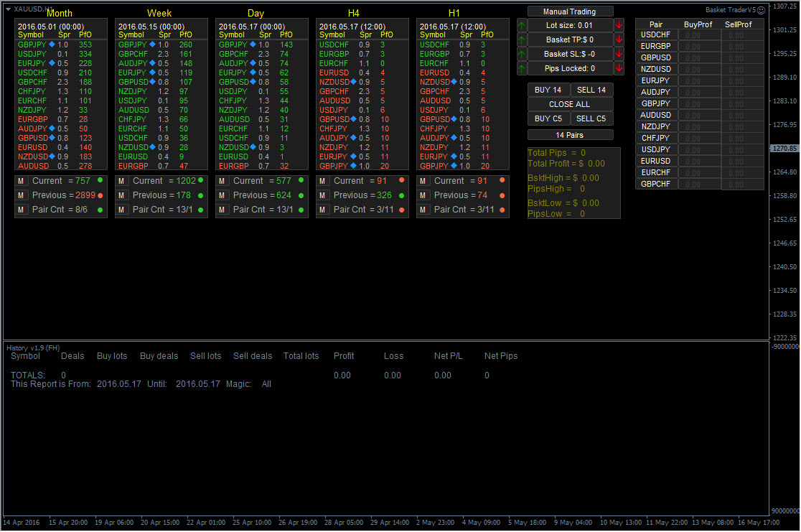Click M button beside Week Previous = 178
Viewport: 801px width, 532px height.
tap(121, 195)
